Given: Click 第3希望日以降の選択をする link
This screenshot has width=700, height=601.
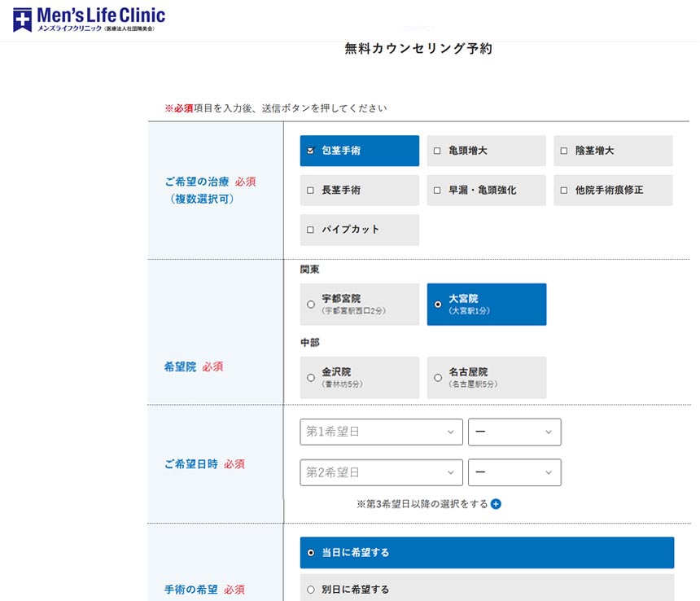Looking at the screenshot, I should coord(422,504).
